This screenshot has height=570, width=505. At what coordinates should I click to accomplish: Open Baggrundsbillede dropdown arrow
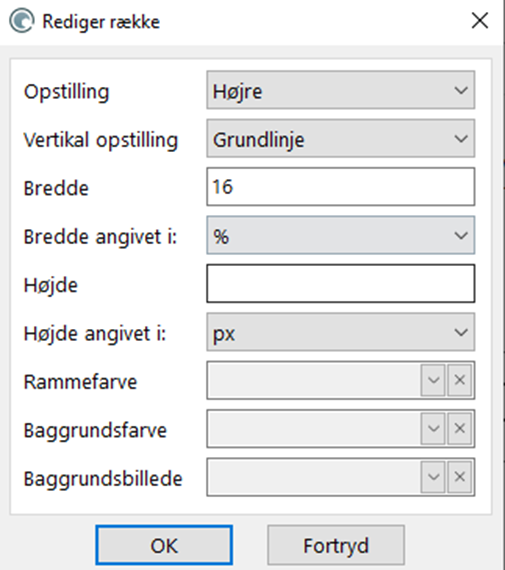tap(433, 477)
